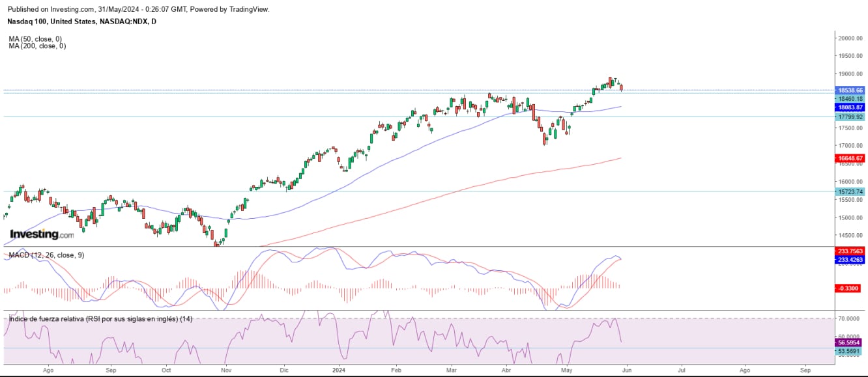Click the red 233.7563 MACD signal value

(x=850, y=251)
